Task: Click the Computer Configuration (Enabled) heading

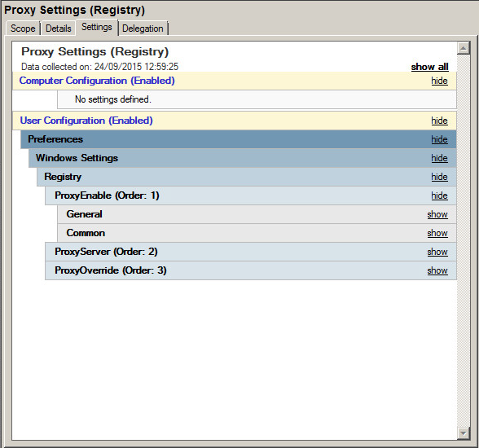Action: tap(97, 81)
